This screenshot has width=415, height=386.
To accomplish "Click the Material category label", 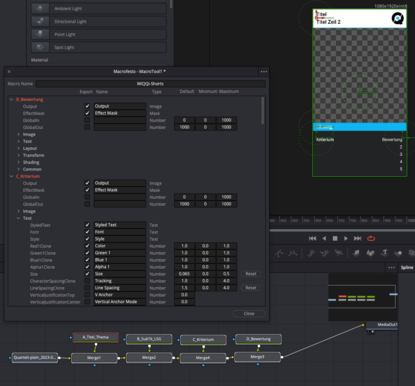I will tap(40, 60).
